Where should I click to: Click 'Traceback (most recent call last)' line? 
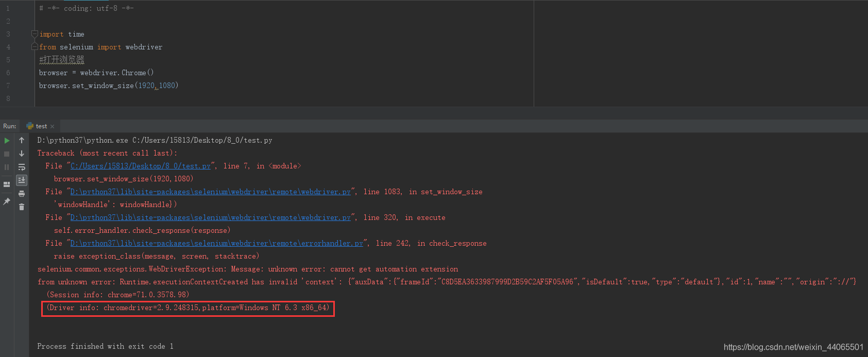click(107, 153)
